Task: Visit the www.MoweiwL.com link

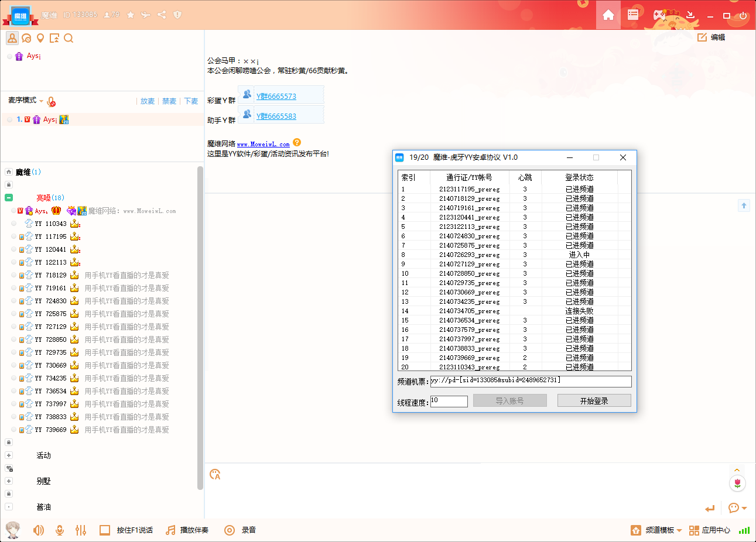Action: point(263,144)
